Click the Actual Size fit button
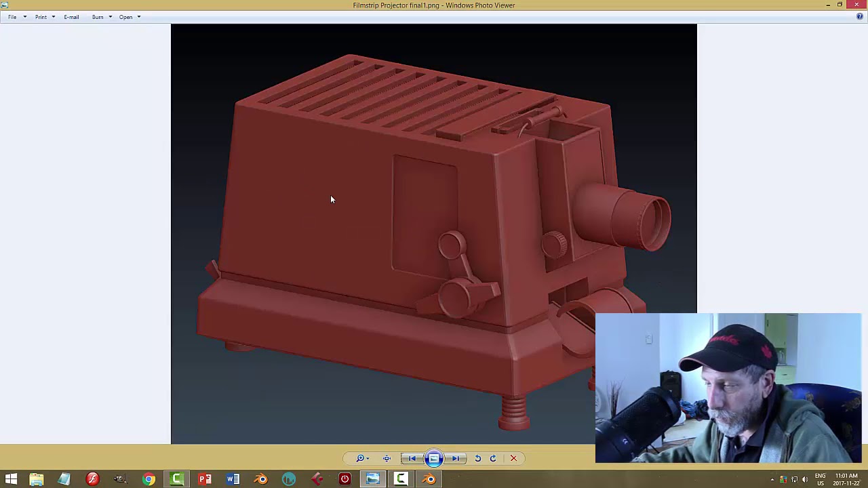The image size is (868, 488). (x=387, y=459)
